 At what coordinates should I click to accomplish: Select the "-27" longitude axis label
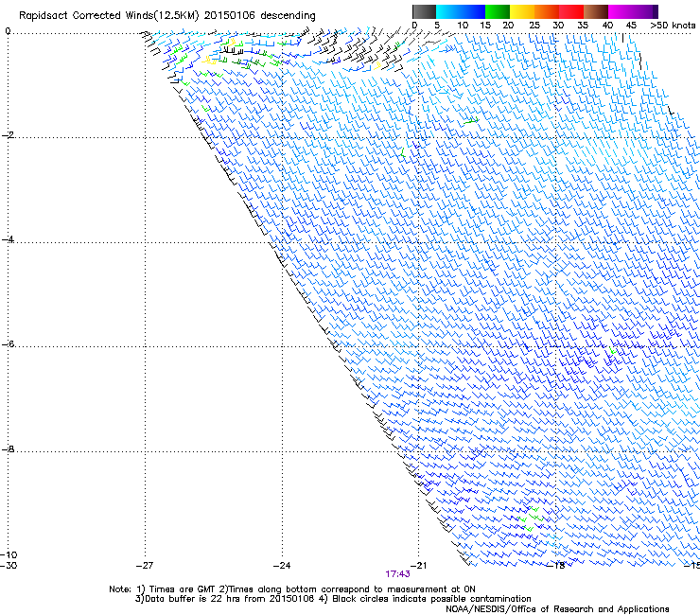click(145, 566)
